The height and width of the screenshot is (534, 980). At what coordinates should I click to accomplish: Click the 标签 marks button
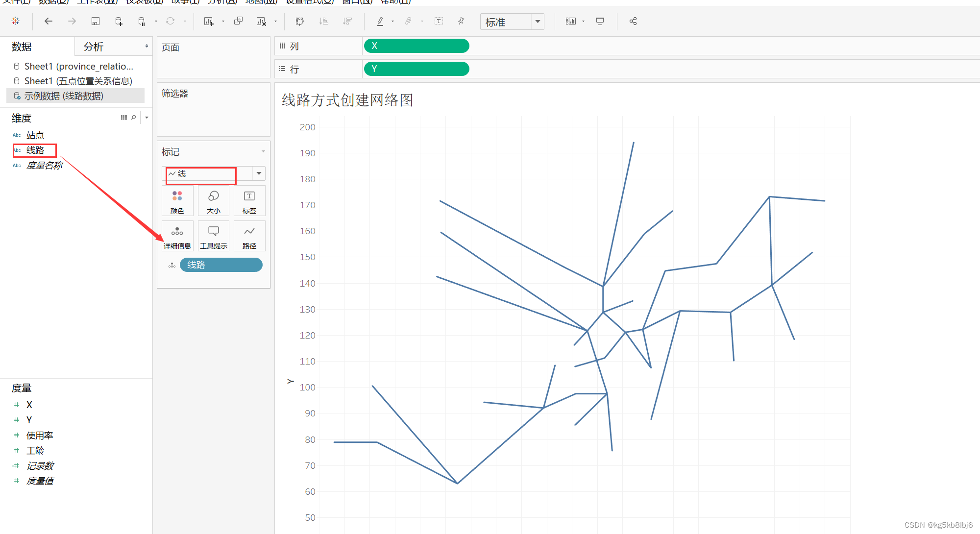click(x=249, y=201)
